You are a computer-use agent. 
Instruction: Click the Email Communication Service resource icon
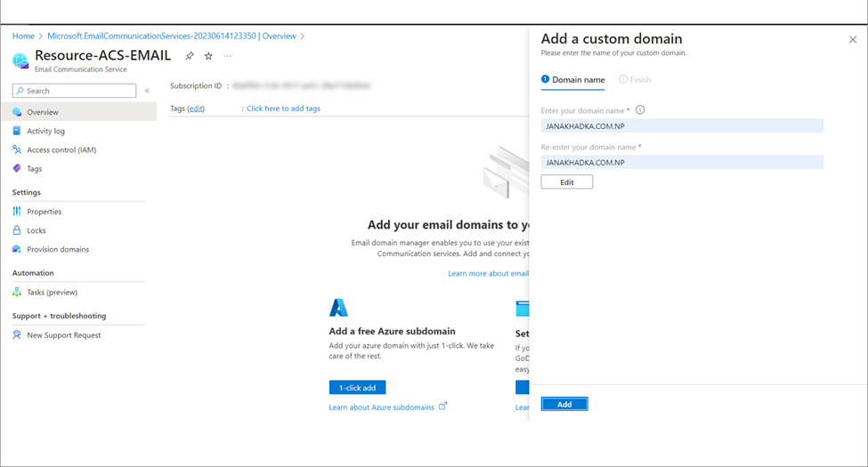[20, 60]
